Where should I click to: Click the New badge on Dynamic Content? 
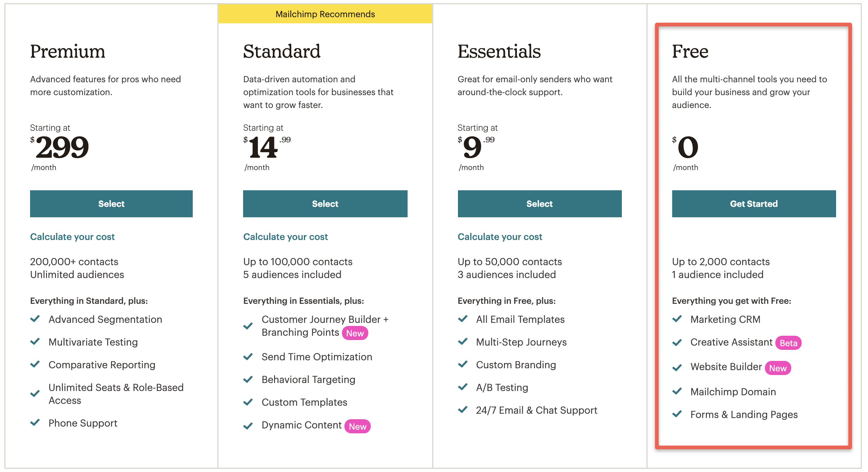(357, 426)
